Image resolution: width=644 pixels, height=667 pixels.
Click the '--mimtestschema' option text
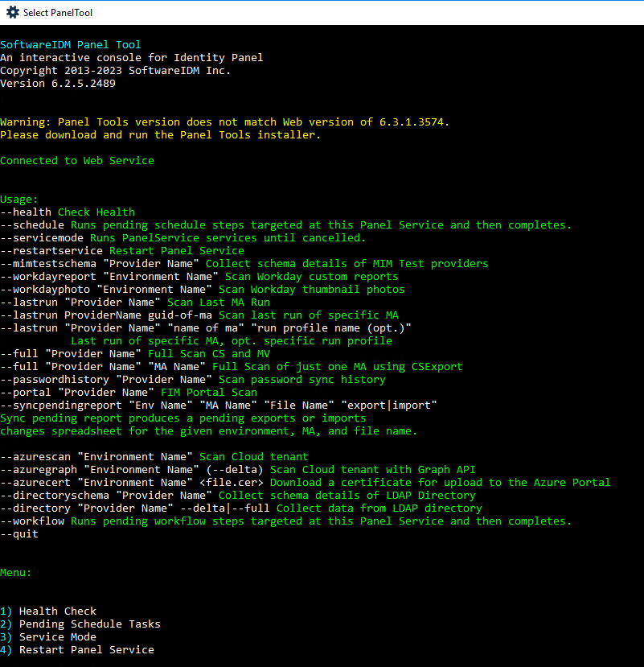click(48, 263)
